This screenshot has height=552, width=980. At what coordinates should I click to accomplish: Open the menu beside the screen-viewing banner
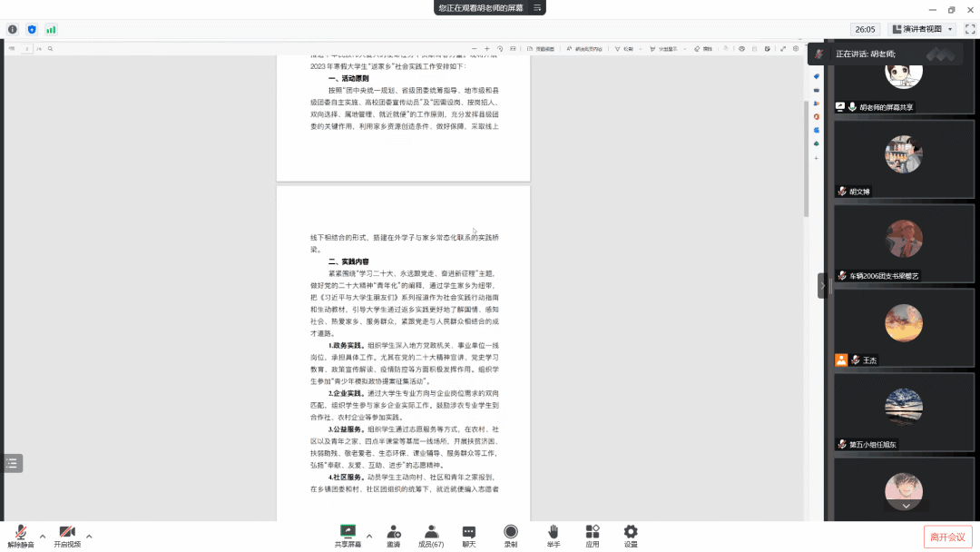coord(538,7)
